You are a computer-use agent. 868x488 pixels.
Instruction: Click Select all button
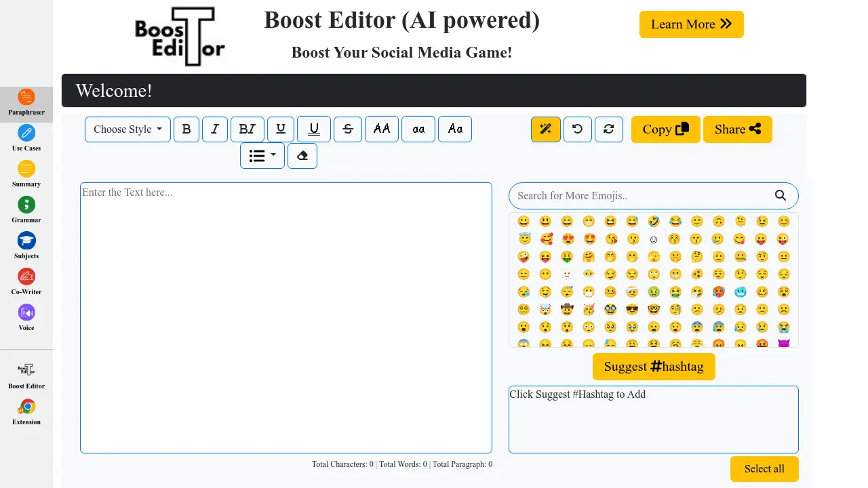pyautogui.click(x=764, y=469)
